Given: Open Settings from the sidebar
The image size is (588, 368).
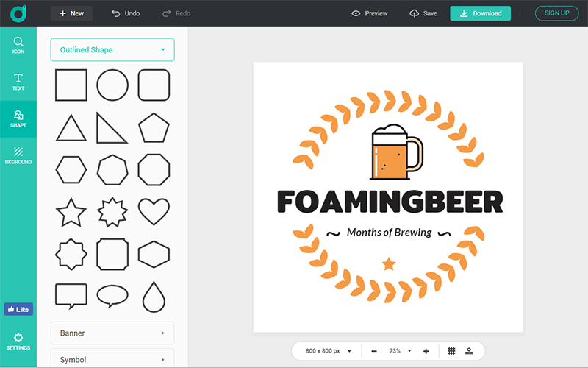Looking at the screenshot, I should click(x=18, y=341).
